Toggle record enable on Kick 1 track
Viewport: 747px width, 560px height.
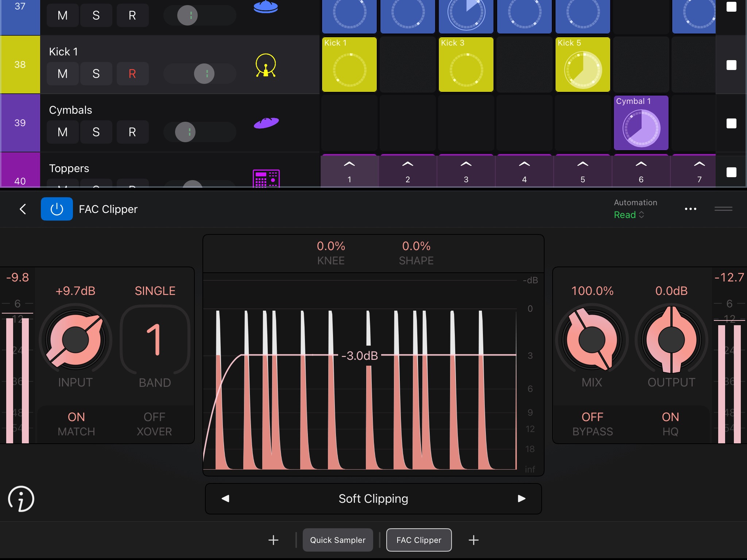pyautogui.click(x=132, y=74)
